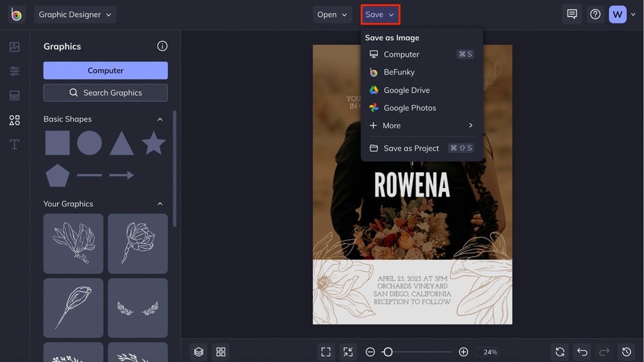Add the triangle basic shape
Screen dimensions: 644x362
click(x=121, y=143)
